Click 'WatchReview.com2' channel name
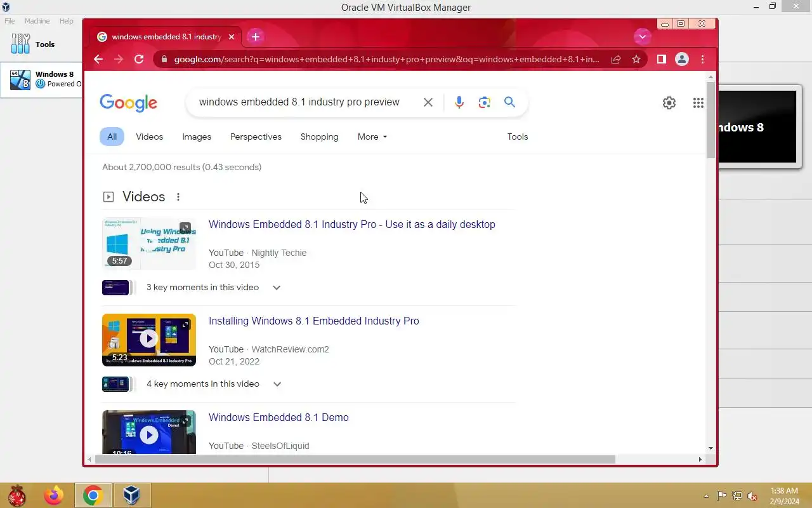The image size is (812, 508). 291,349
